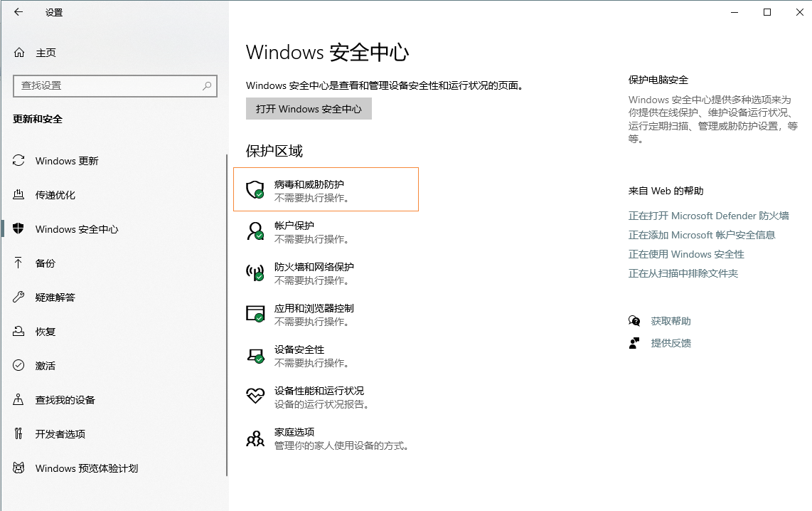Click the 应用和浏览器控制 window icon
Screen dimensions: 812x511
tap(255, 314)
